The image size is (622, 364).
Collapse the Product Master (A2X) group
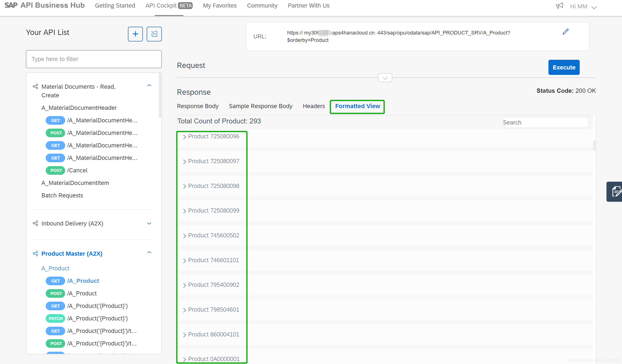(x=149, y=252)
